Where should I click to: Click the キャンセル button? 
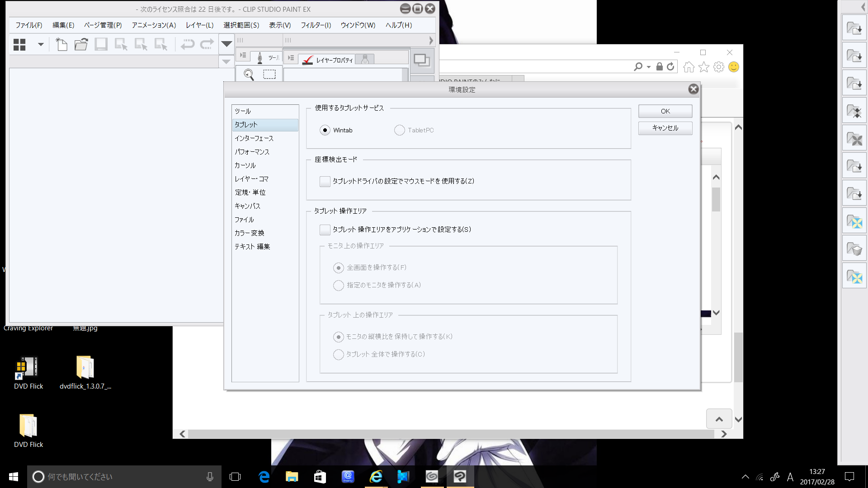coord(665,128)
